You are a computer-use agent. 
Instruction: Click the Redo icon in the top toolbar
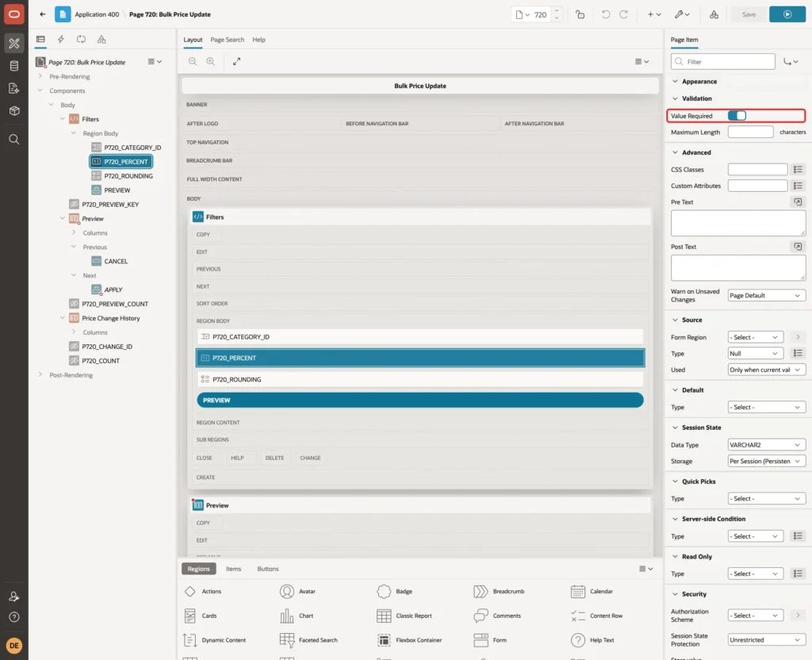pyautogui.click(x=623, y=14)
